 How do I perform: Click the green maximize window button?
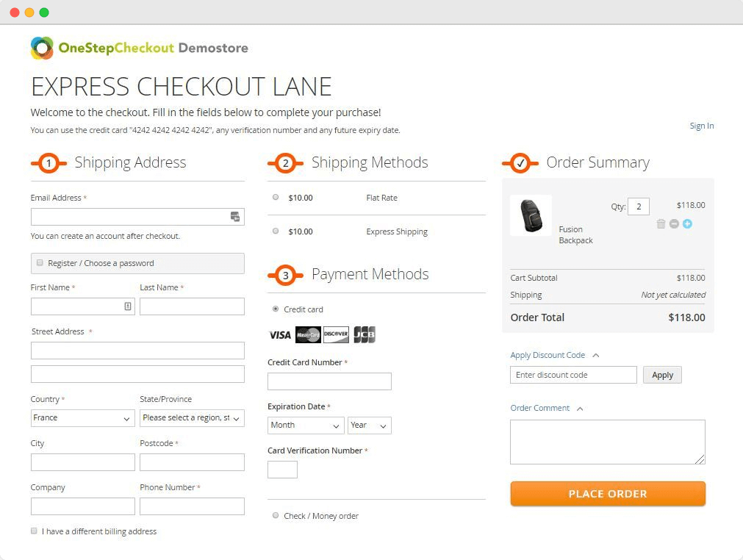pyautogui.click(x=44, y=12)
